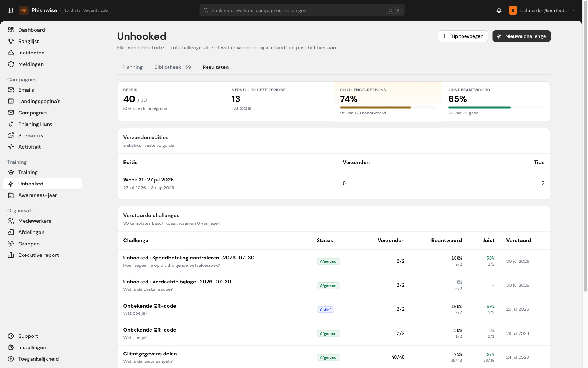
Task: Open the Week 31 edition row
Action: 334,183
